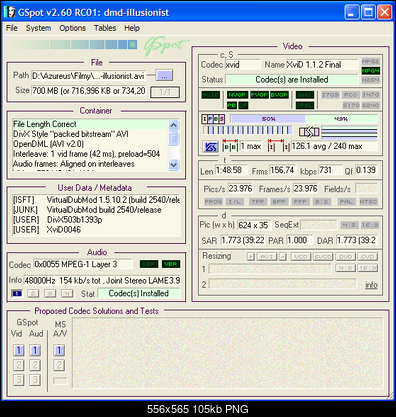Click the B-VOP indicator

279,95
